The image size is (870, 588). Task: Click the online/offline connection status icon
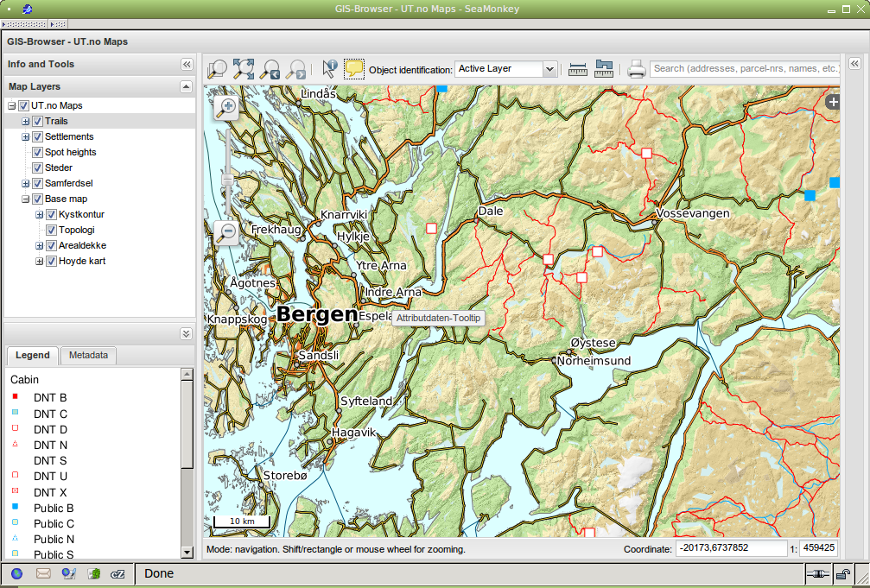818,574
